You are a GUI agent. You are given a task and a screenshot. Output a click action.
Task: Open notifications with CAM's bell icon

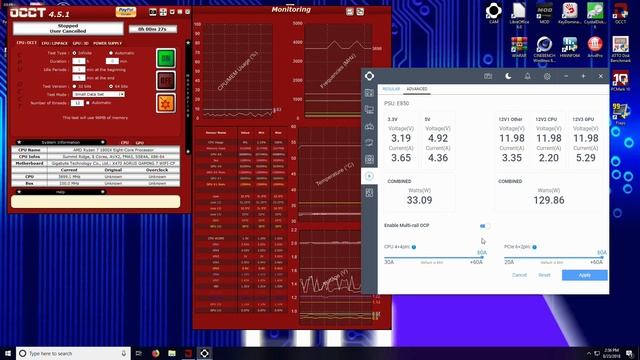pos(527,76)
